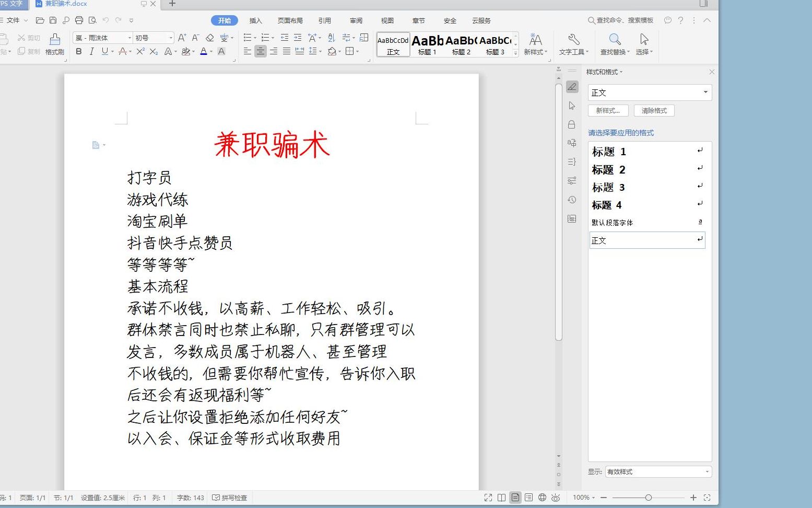Click the zoom slider handle
Image resolution: width=812 pixels, height=508 pixels.
click(x=648, y=498)
